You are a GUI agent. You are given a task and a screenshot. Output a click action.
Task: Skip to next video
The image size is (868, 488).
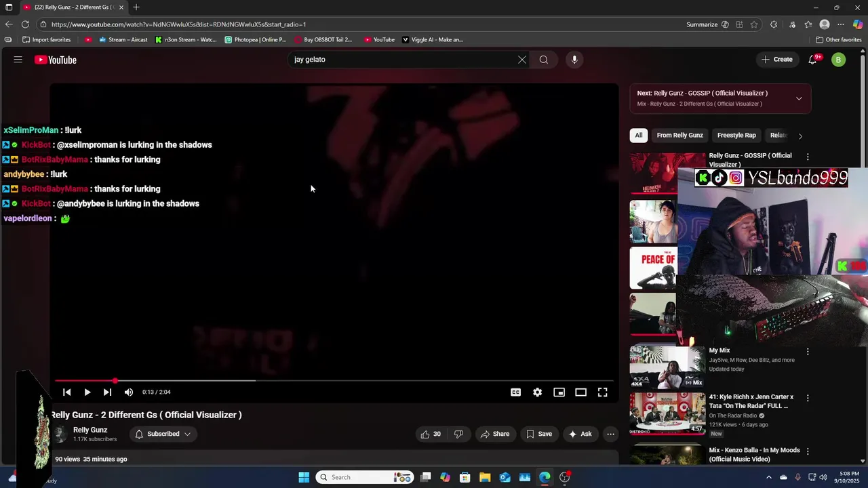(107, 392)
